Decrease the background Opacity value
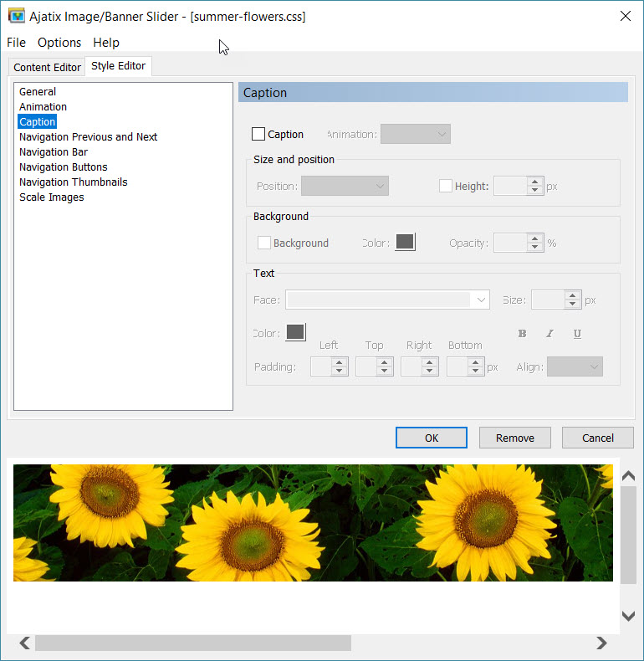This screenshot has height=661, width=644. 534,247
